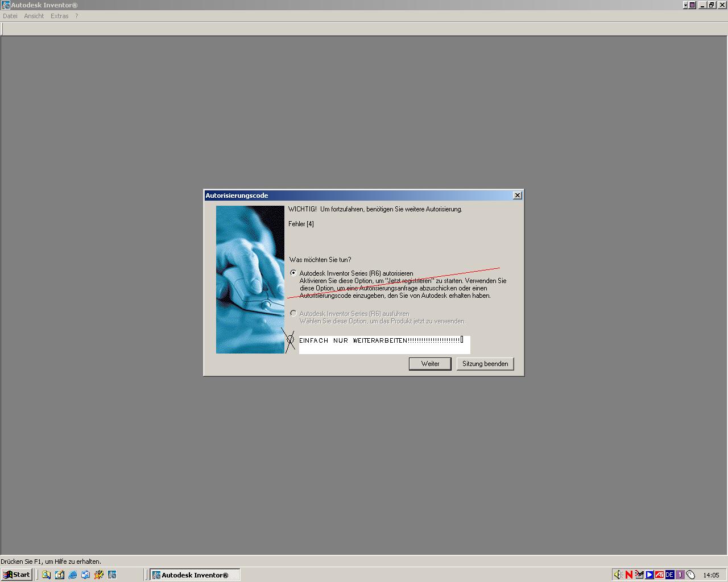The image size is (728, 582).
Task: Launch the search magnifier quick launch icon
Action: coord(46,575)
